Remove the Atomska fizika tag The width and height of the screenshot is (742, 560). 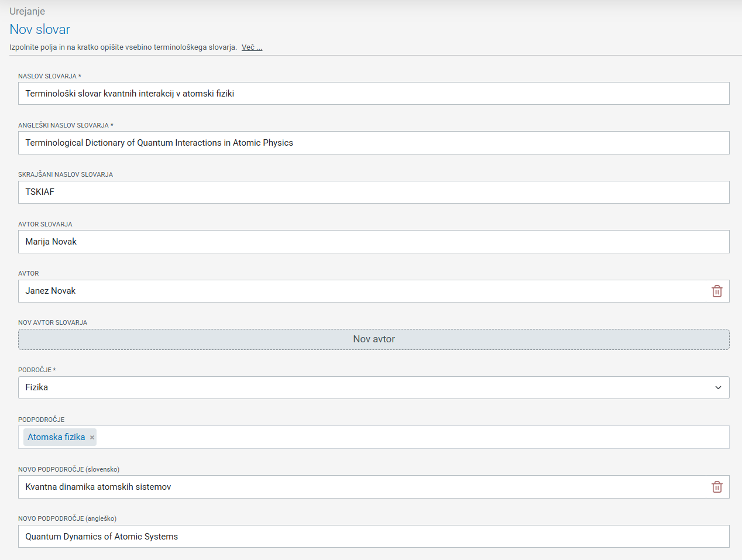point(92,437)
